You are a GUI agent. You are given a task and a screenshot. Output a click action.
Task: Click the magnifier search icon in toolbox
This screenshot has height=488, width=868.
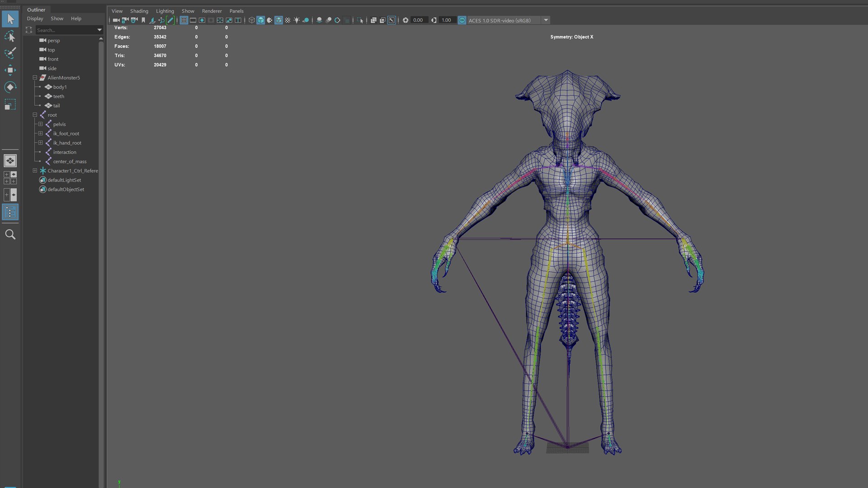[x=10, y=235]
